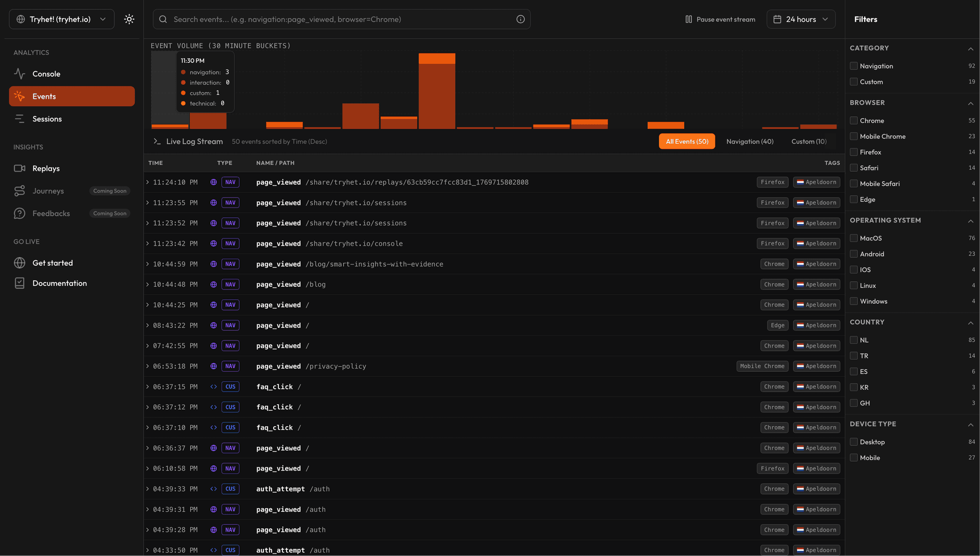This screenshot has width=980, height=556.
Task: Open the 24 hours time range dropdown
Action: [x=800, y=19]
